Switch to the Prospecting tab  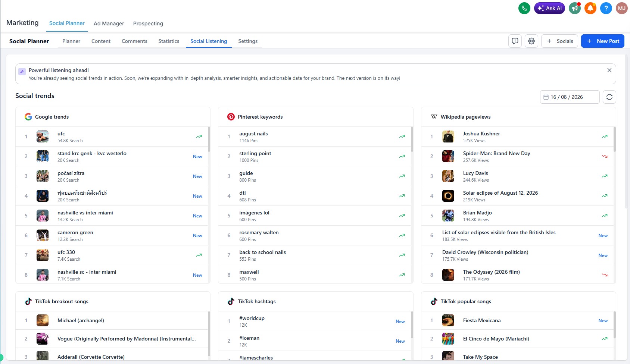pos(148,23)
